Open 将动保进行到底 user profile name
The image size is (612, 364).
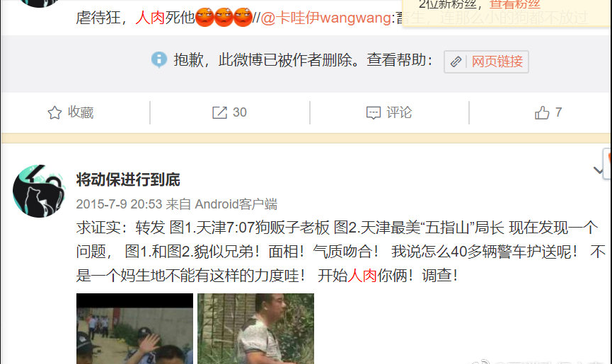[128, 180]
